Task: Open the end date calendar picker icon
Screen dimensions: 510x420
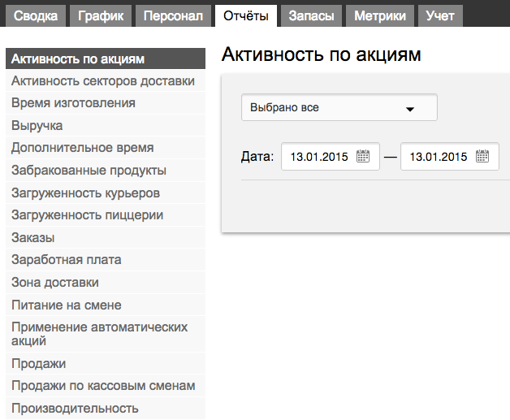Action: point(482,156)
